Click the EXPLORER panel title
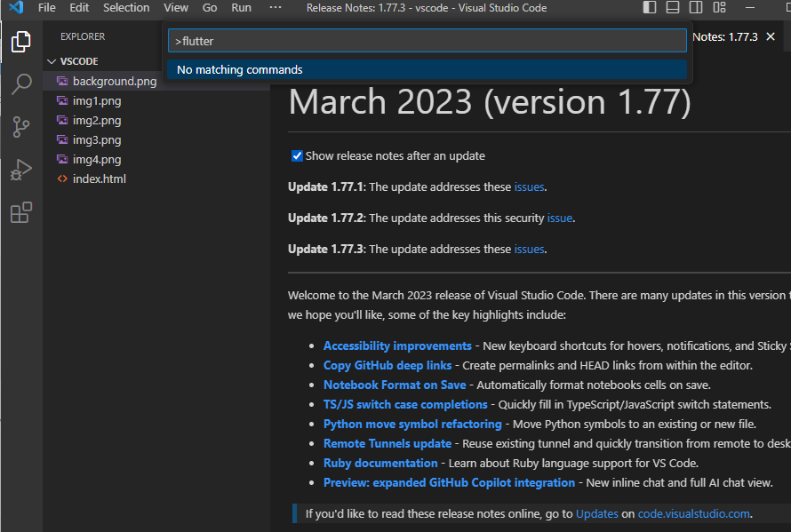The image size is (791, 532). point(83,36)
